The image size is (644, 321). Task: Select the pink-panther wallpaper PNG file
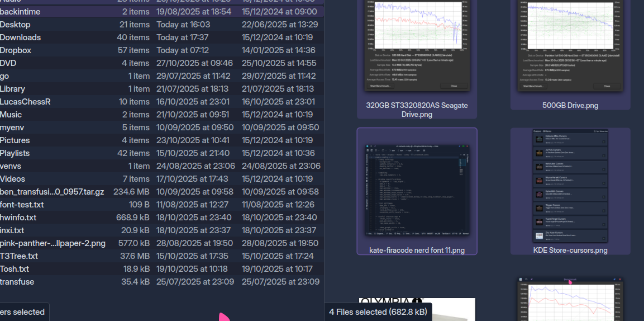point(53,243)
